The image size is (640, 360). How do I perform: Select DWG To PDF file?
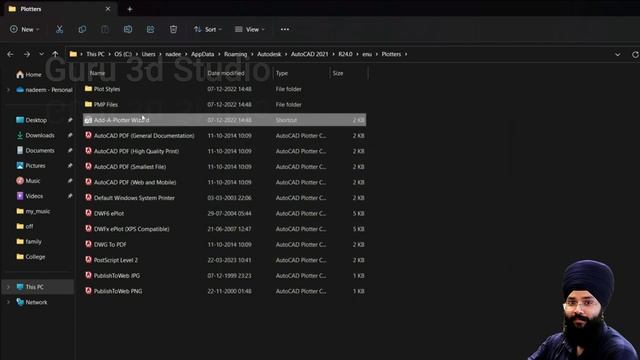(224, 244)
